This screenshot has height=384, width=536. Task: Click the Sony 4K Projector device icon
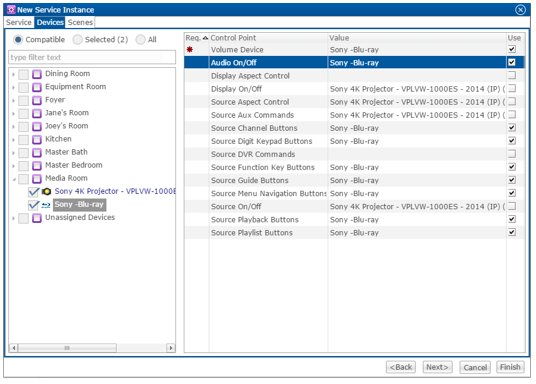[x=46, y=191]
